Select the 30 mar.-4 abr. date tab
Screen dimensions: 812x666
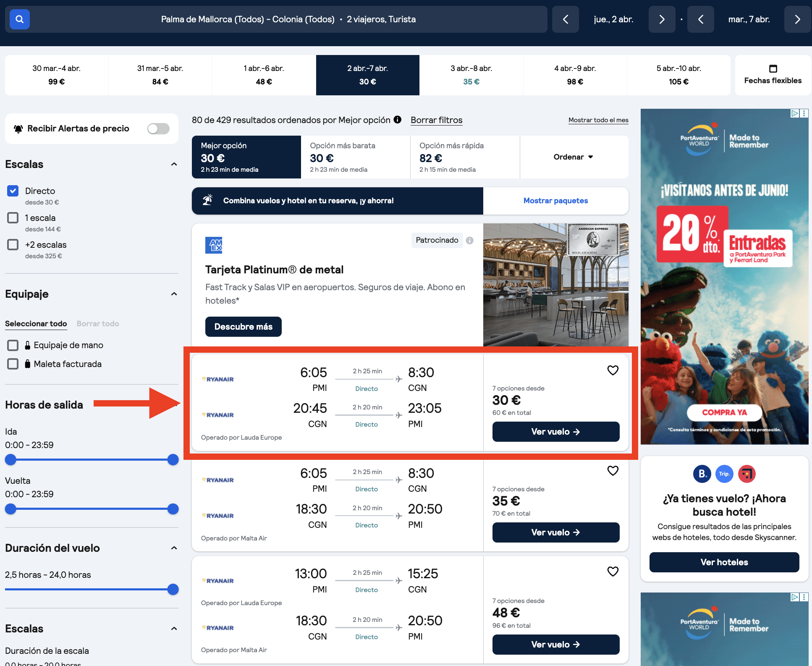pyautogui.click(x=57, y=75)
